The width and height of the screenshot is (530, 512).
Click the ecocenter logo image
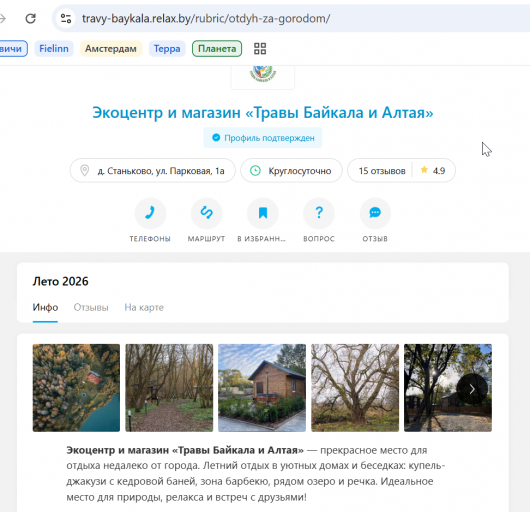(263, 74)
